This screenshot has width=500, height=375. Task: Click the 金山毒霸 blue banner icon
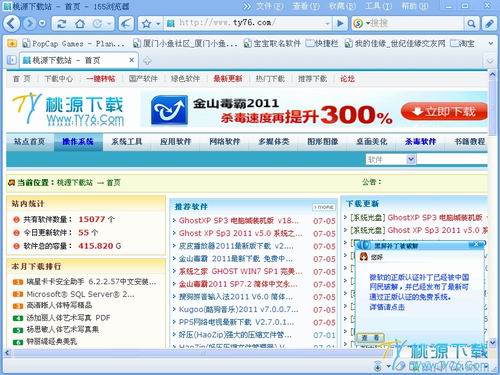pyautogui.click(x=169, y=110)
